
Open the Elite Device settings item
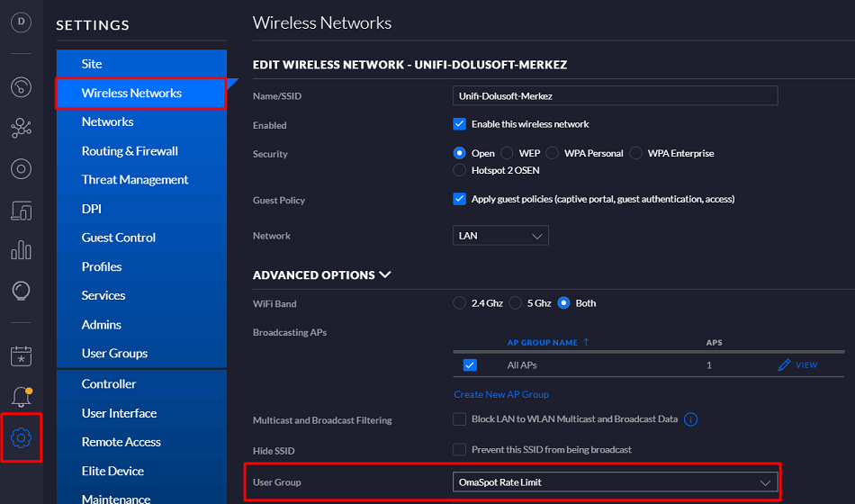click(x=141, y=471)
